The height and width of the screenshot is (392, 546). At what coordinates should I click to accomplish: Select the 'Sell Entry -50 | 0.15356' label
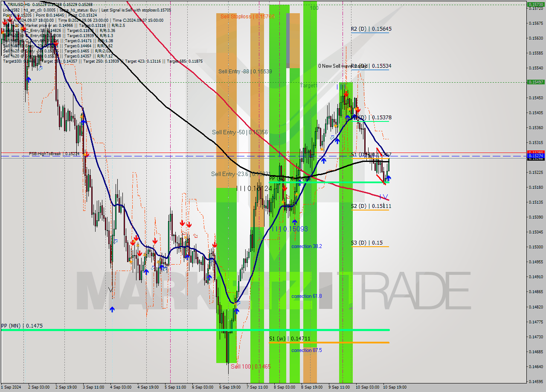[240, 132]
